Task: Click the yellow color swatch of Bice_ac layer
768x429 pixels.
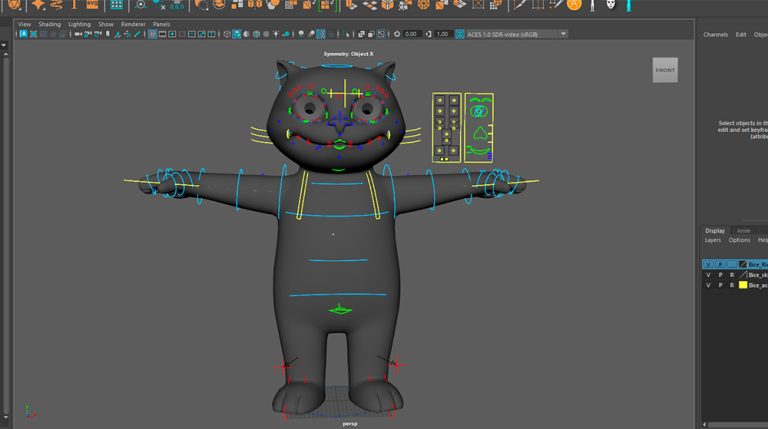Action: [x=743, y=285]
